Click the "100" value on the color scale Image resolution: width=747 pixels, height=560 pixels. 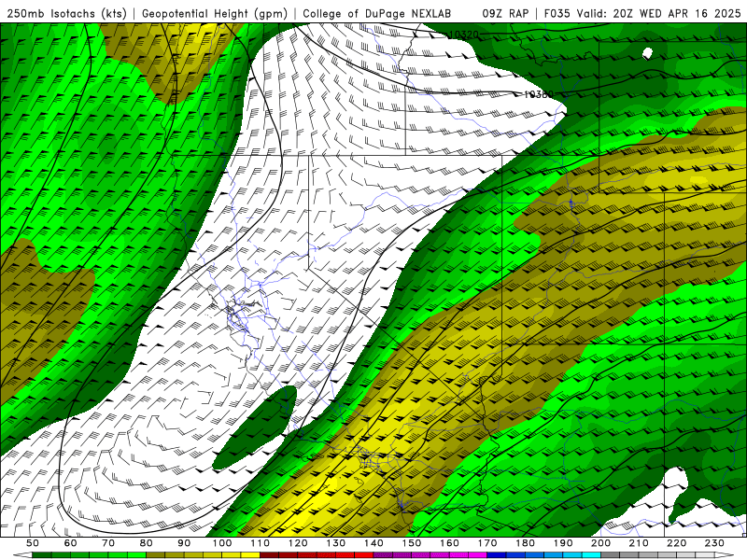pyautogui.click(x=222, y=543)
